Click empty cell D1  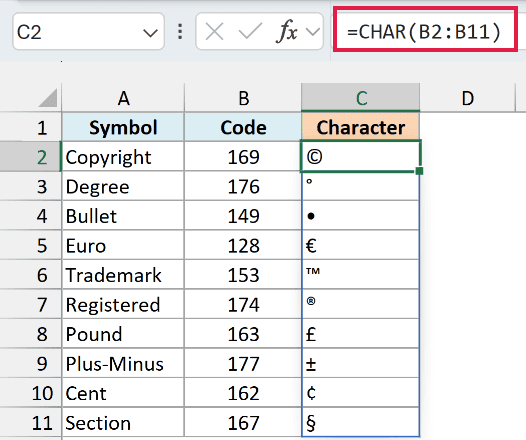(467, 127)
